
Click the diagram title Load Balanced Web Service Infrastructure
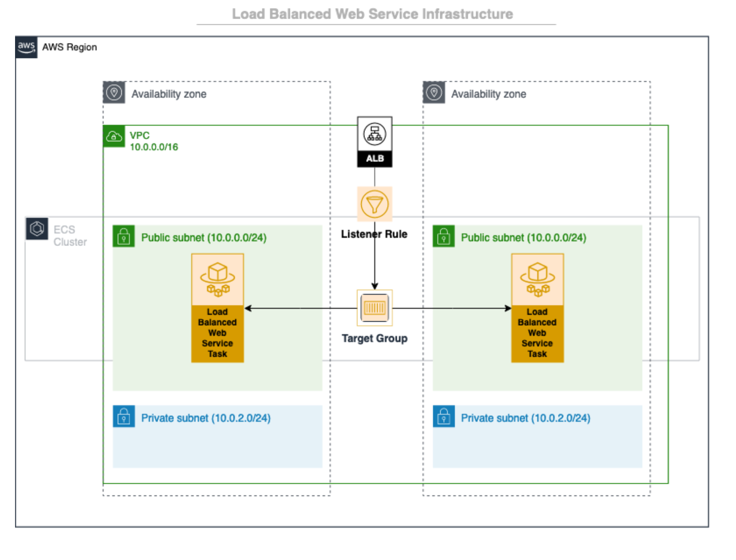372,14
